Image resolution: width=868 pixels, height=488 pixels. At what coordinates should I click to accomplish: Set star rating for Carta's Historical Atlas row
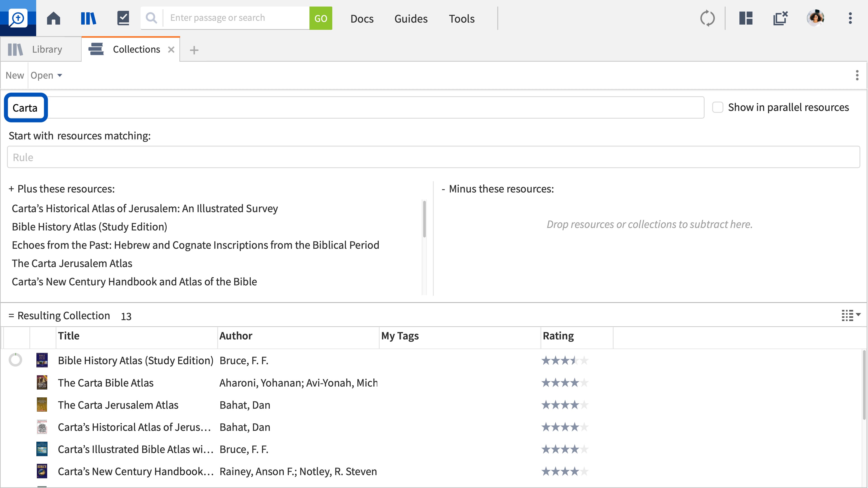coord(565,427)
